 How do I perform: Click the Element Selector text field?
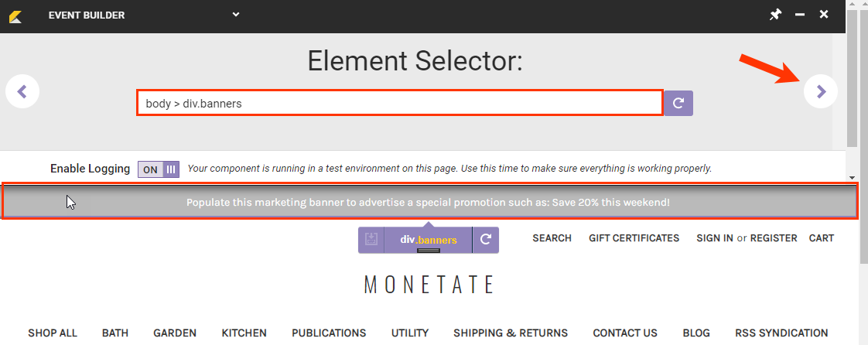(400, 103)
